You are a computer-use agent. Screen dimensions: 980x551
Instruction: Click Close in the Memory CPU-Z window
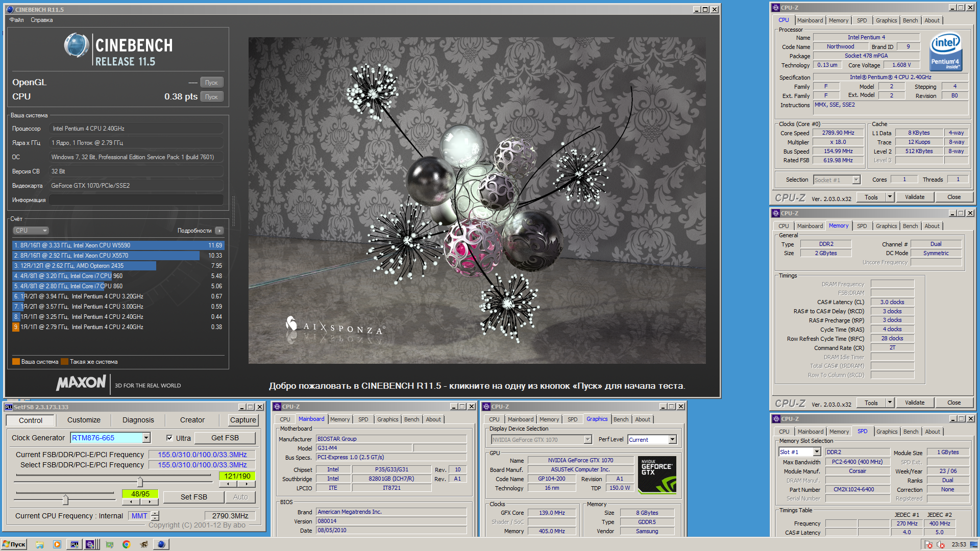click(x=954, y=403)
